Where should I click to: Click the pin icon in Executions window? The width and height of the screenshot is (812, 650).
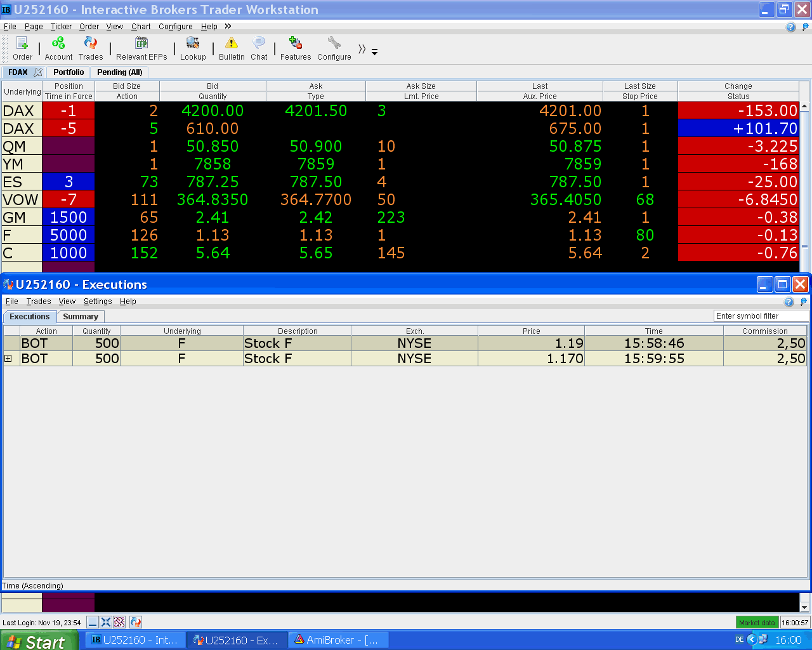803,302
